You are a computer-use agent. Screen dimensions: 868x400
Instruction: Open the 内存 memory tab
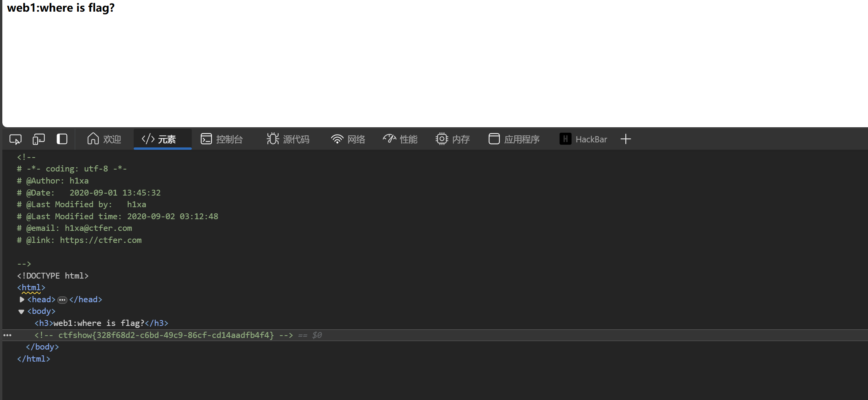453,139
